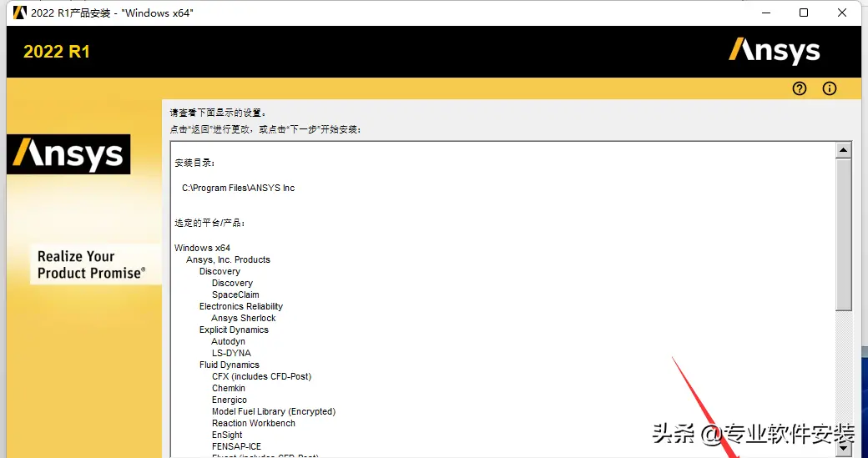Click the 'FENSAP-ICE' entry
Image resolution: width=868 pixels, height=458 pixels.
(x=236, y=446)
